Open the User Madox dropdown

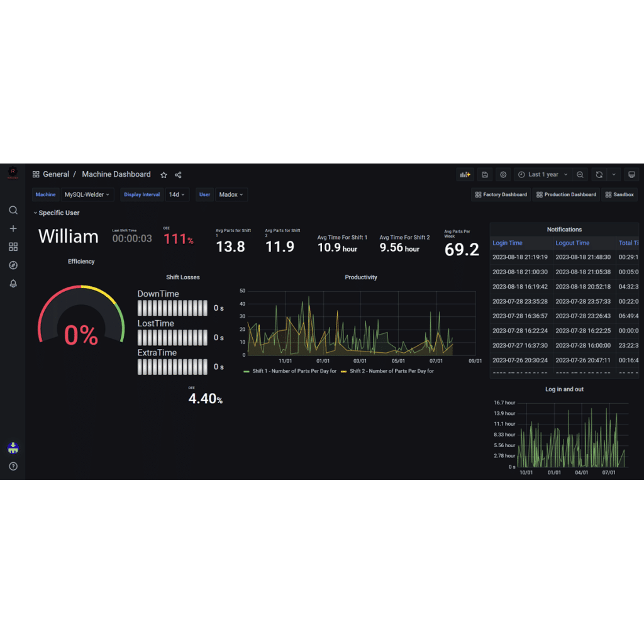[231, 195]
